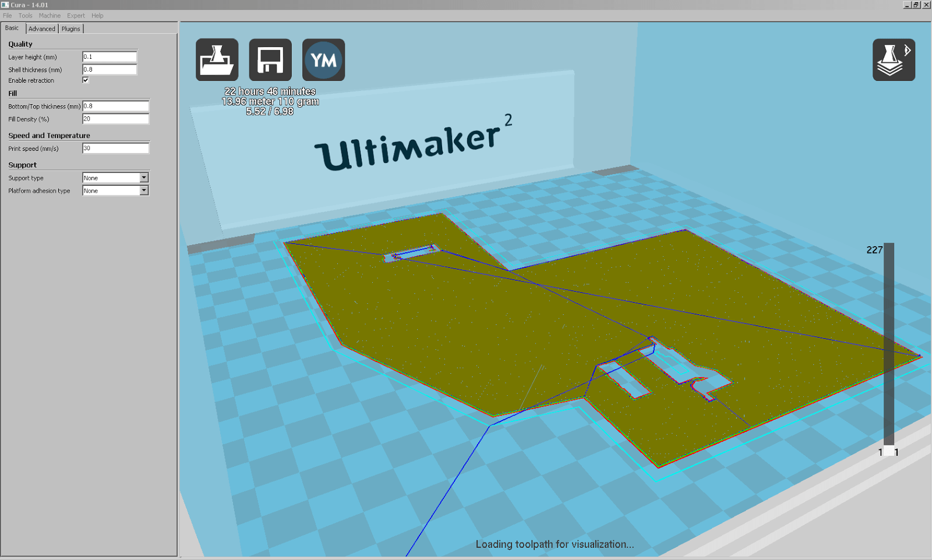Open the Tools menu
932x560 pixels.
(x=26, y=16)
